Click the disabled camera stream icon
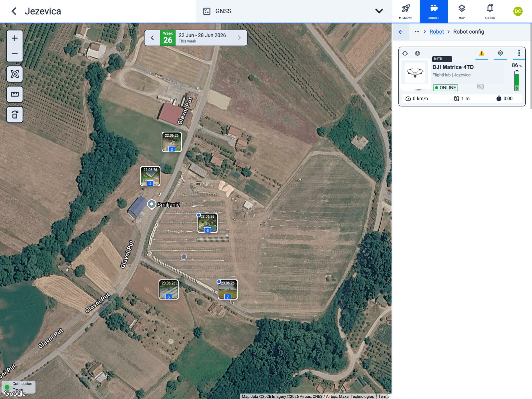This screenshot has width=532, height=399. [480, 87]
